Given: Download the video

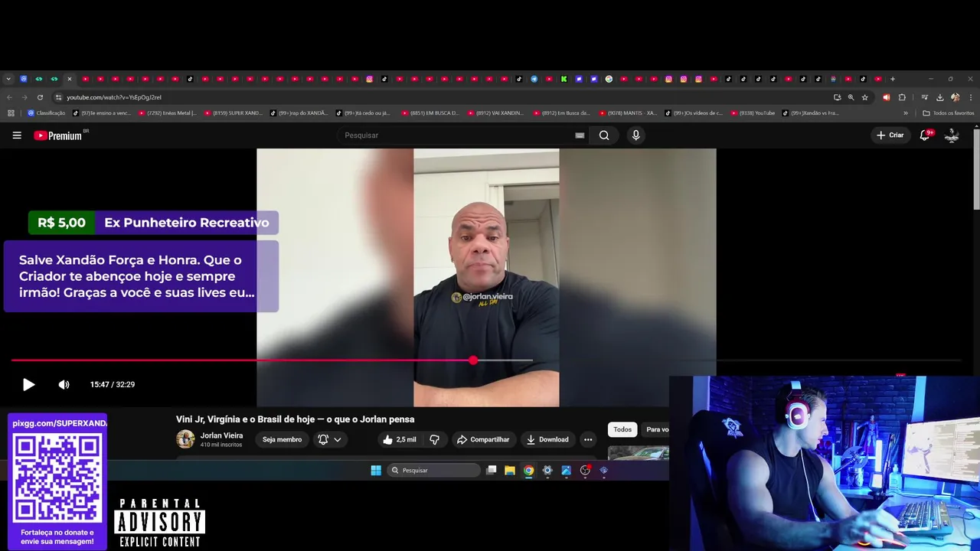Looking at the screenshot, I should 547,439.
